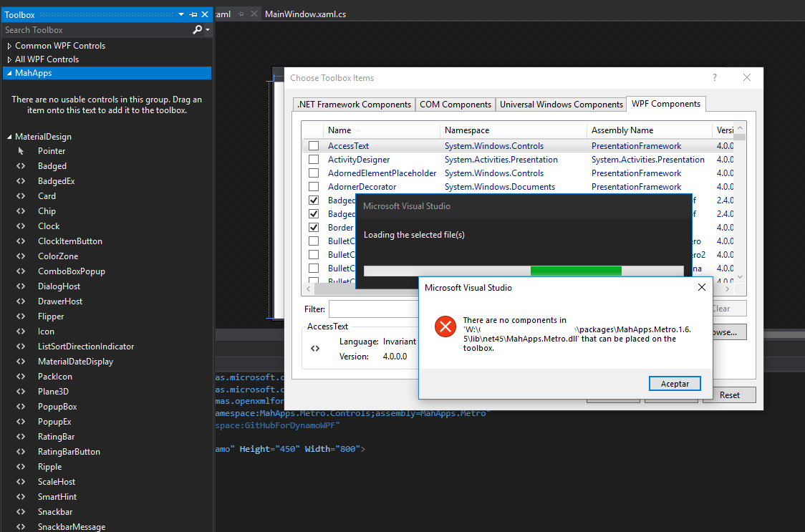This screenshot has height=532, width=805.
Task: Click the loading progress bar
Action: [523, 271]
